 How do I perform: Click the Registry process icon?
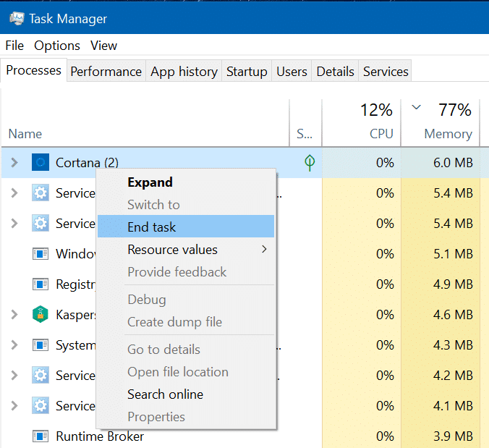click(41, 284)
